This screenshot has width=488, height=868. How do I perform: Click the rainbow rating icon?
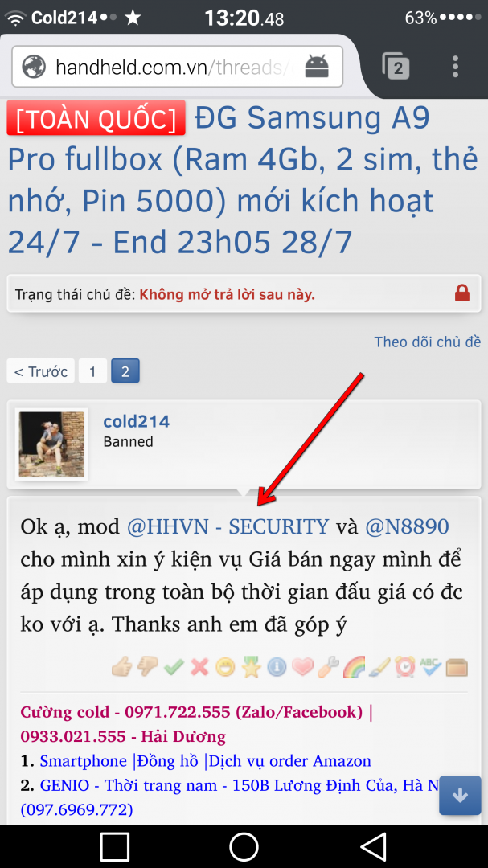[354, 667]
